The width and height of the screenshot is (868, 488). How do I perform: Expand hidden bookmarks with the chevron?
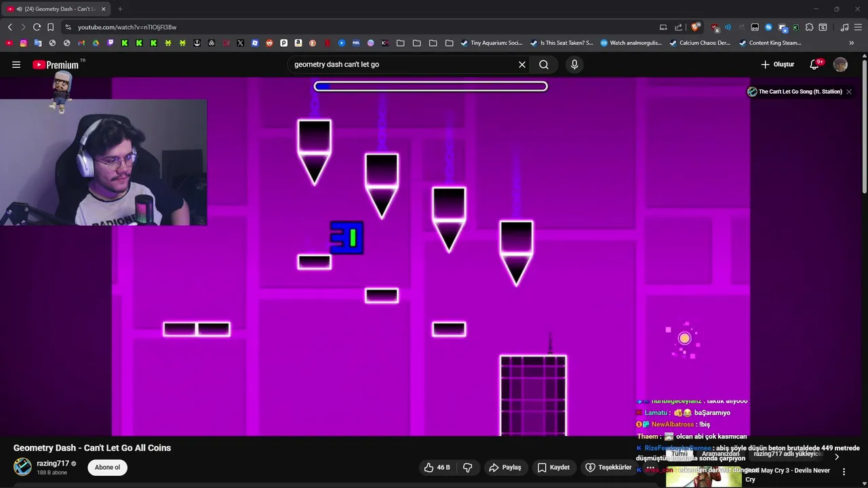tap(851, 43)
